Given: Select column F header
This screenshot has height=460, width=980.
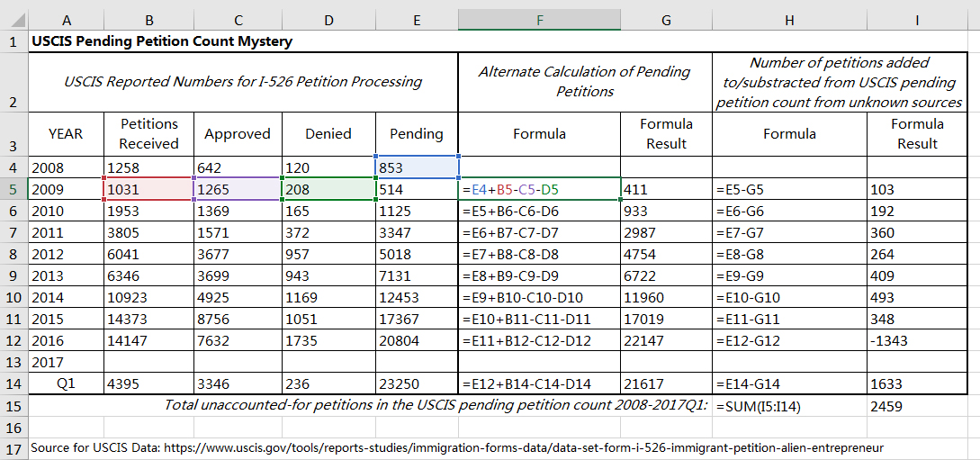Looking at the screenshot, I should pos(539,20).
